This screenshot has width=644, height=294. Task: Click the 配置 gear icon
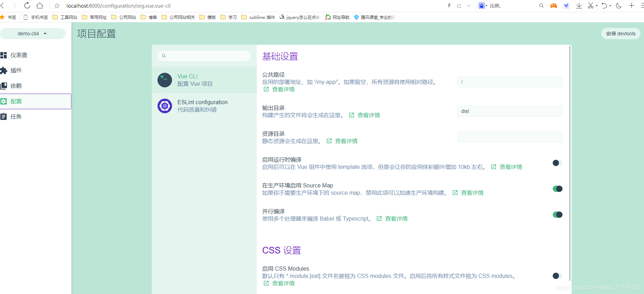coord(3,101)
